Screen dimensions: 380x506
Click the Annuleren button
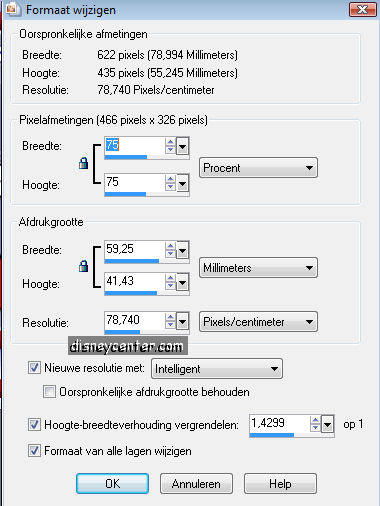[x=196, y=484]
